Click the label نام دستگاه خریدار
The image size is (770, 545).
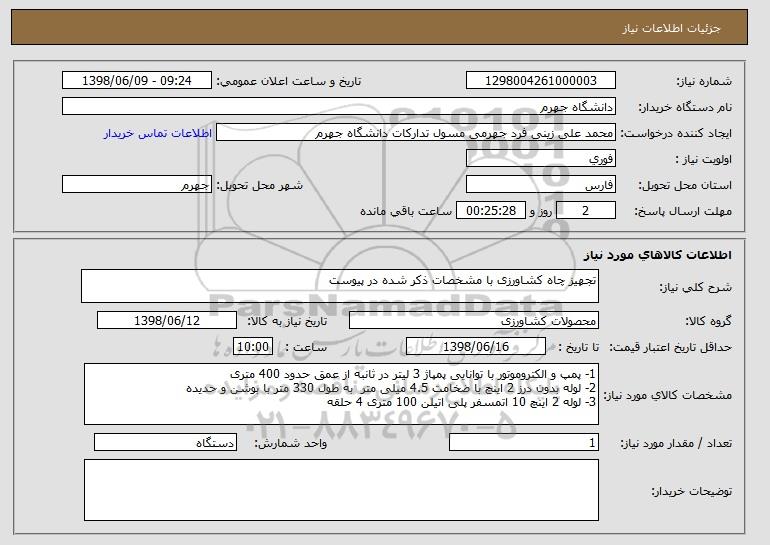[x=685, y=107]
